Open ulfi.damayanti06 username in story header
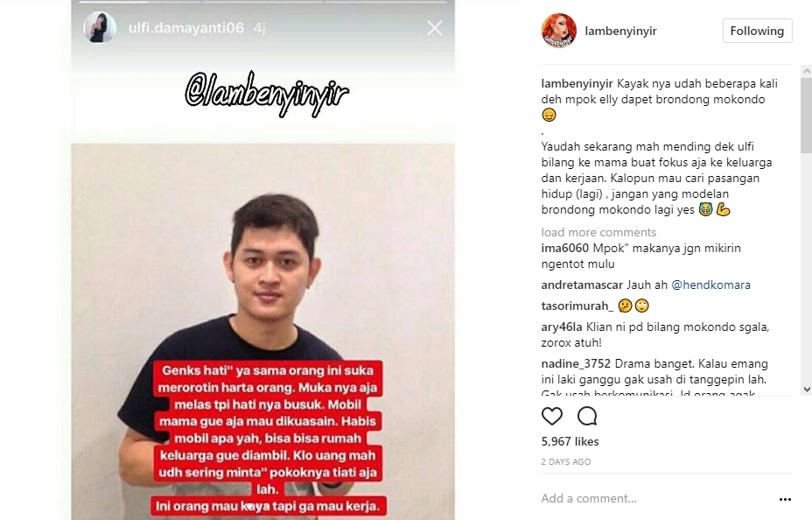The height and width of the screenshot is (520, 812). [x=185, y=28]
